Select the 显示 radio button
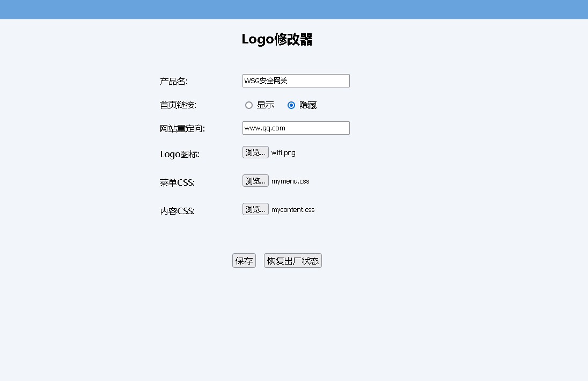This screenshot has width=588, height=381. [x=249, y=105]
